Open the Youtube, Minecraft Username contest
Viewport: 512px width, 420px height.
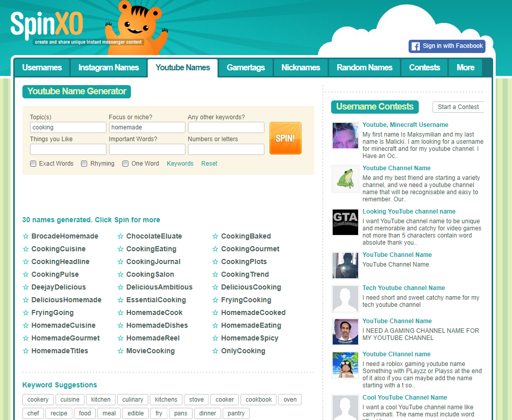click(x=405, y=125)
